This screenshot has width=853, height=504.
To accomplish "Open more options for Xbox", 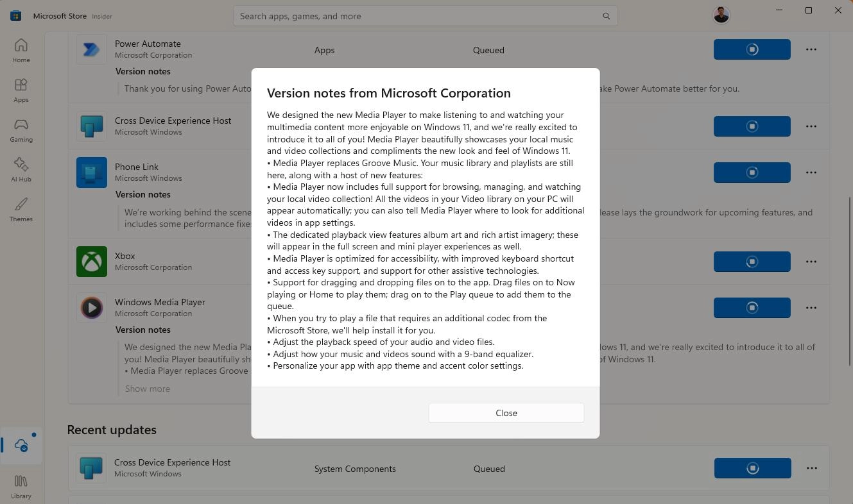I will coord(811,262).
